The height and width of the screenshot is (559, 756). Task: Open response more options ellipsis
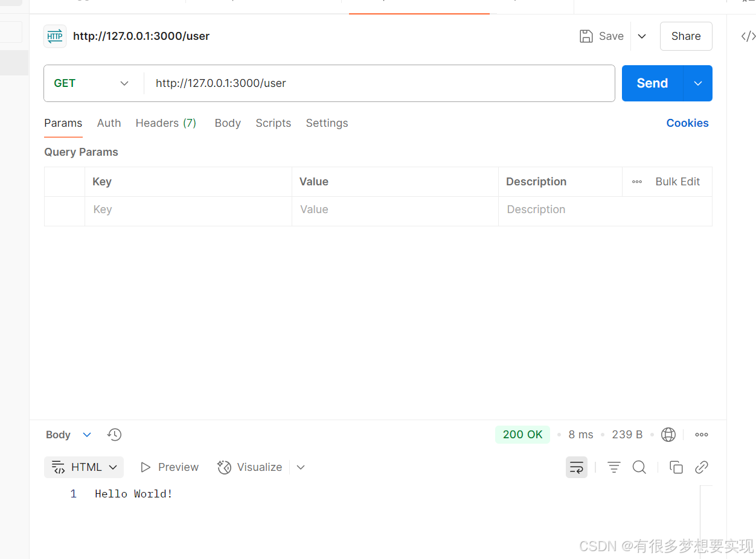coord(702,435)
